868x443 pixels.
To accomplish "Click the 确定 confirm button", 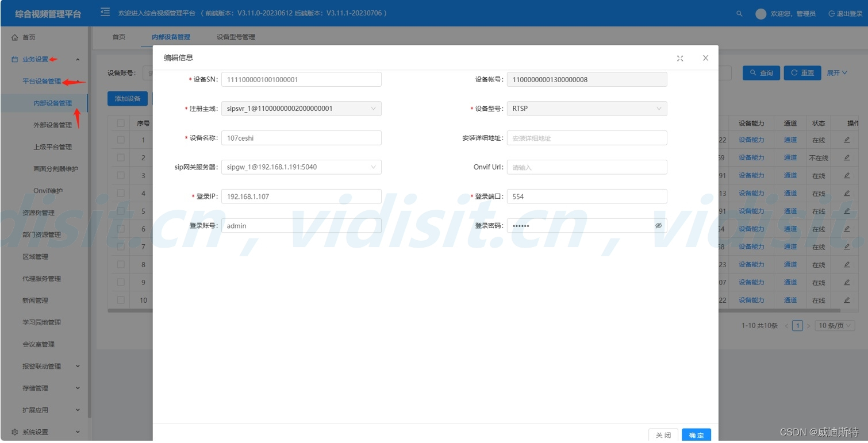I will [696, 436].
